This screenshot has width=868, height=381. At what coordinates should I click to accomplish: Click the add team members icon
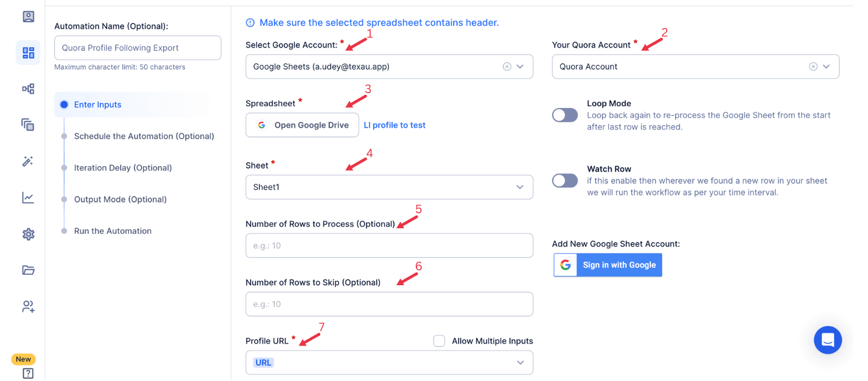tap(28, 306)
